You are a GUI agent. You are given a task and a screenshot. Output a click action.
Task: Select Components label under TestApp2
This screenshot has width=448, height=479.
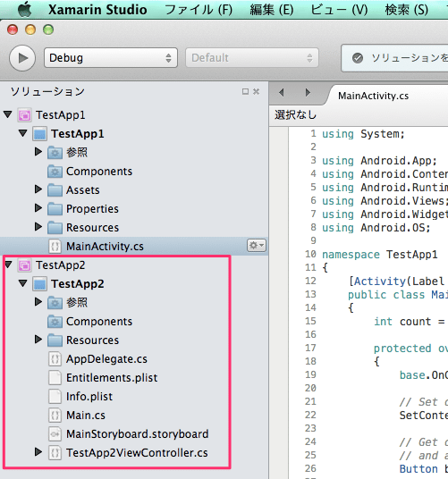[x=99, y=322]
